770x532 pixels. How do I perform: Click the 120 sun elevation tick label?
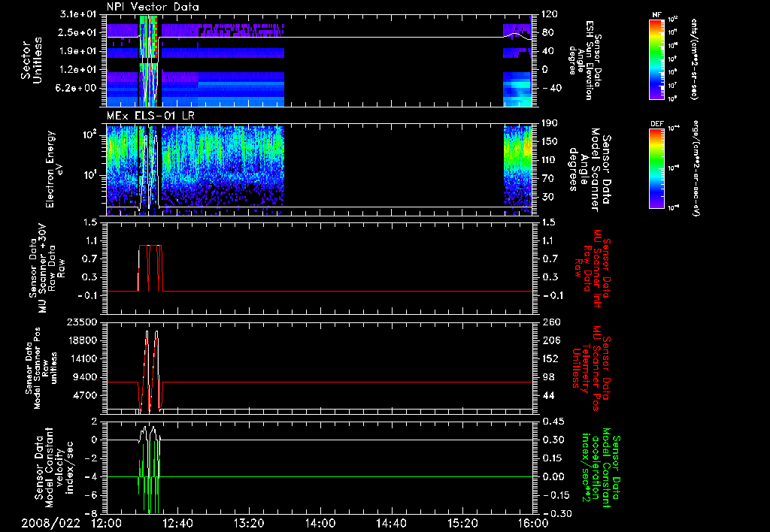tap(550, 14)
